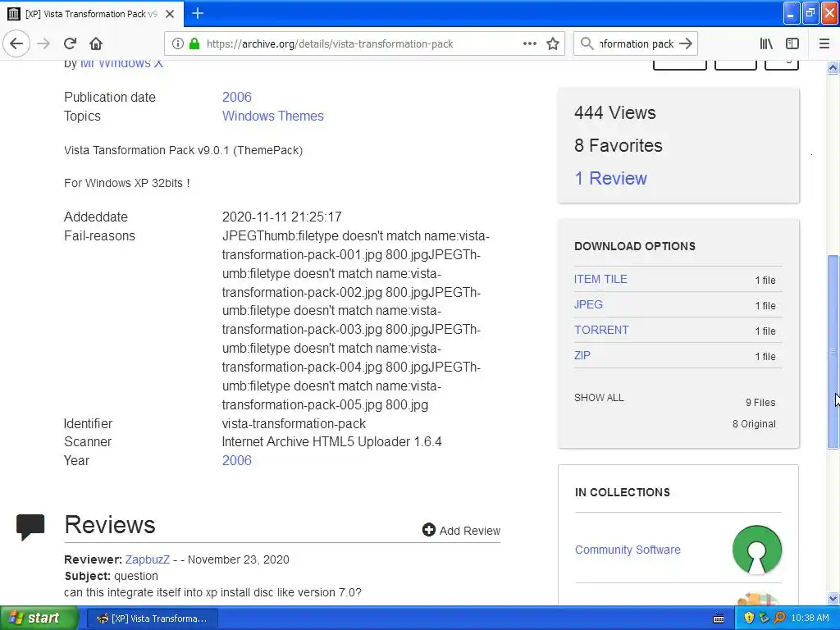840x630 pixels.
Task: Go back with the browser back arrow
Action: (x=16, y=43)
